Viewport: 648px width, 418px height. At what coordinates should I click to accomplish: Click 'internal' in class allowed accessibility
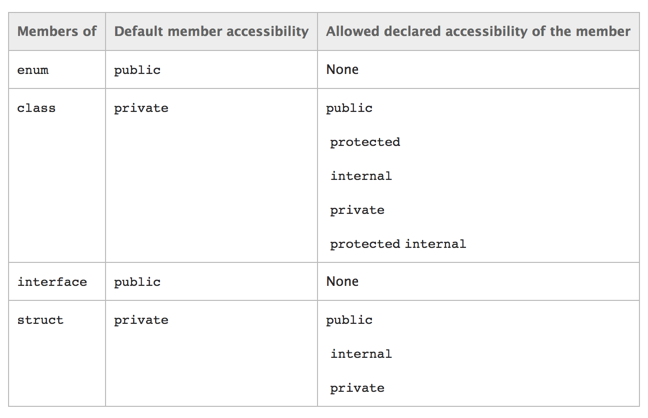click(361, 176)
